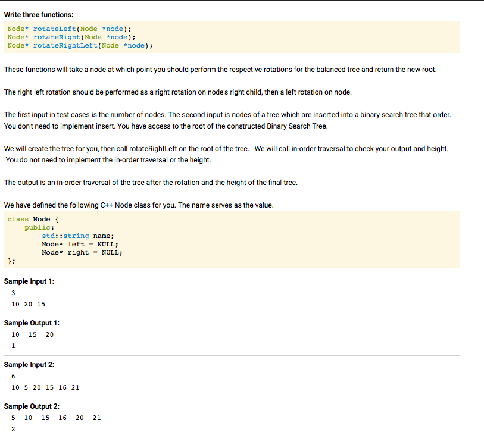This screenshot has height=448, width=484.
Task: Click line 'The output is an in-order traversal'
Action: coord(151,182)
